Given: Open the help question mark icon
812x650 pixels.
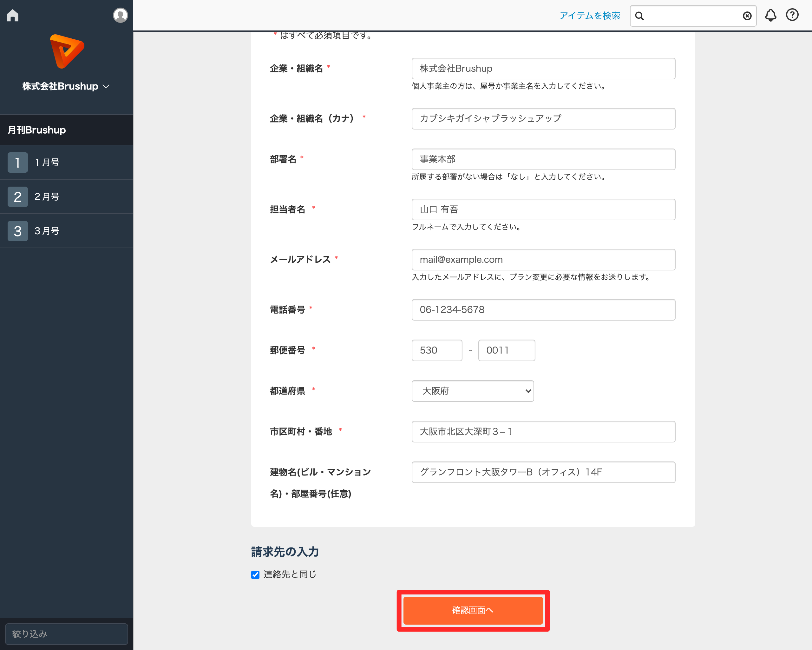Looking at the screenshot, I should (x=792, y=15).
